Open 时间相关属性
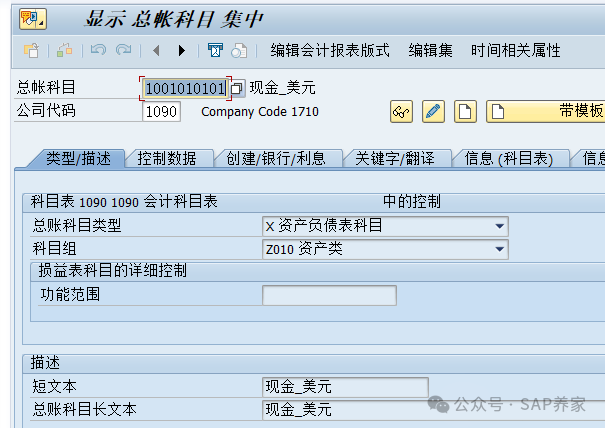This screenshot has width=605, height=428. (515, 51)
